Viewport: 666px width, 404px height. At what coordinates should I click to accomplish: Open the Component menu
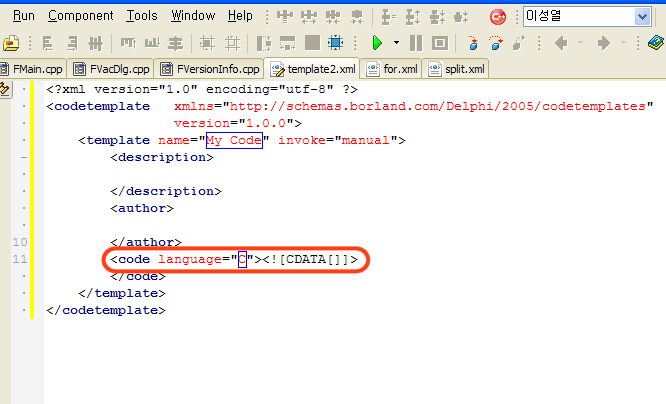pos(81,16)
